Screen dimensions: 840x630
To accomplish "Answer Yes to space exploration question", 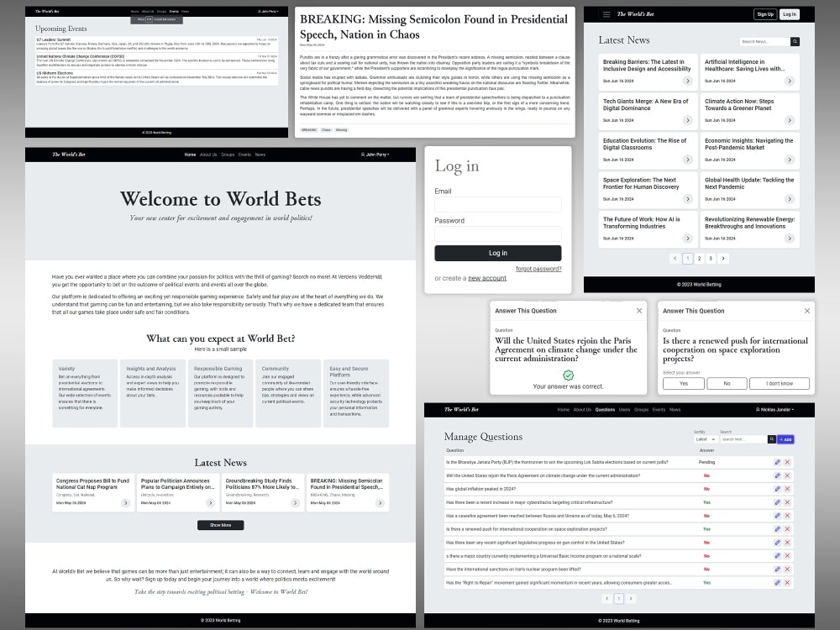I will click(x=684, y=384).
